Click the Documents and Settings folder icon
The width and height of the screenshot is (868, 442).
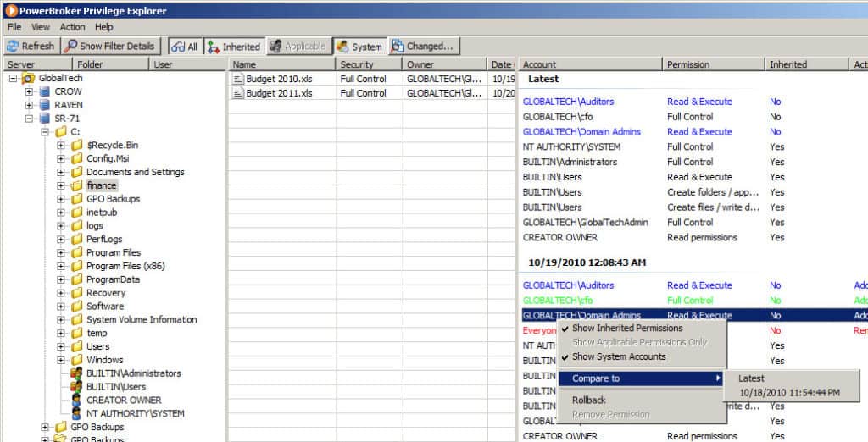77,172
